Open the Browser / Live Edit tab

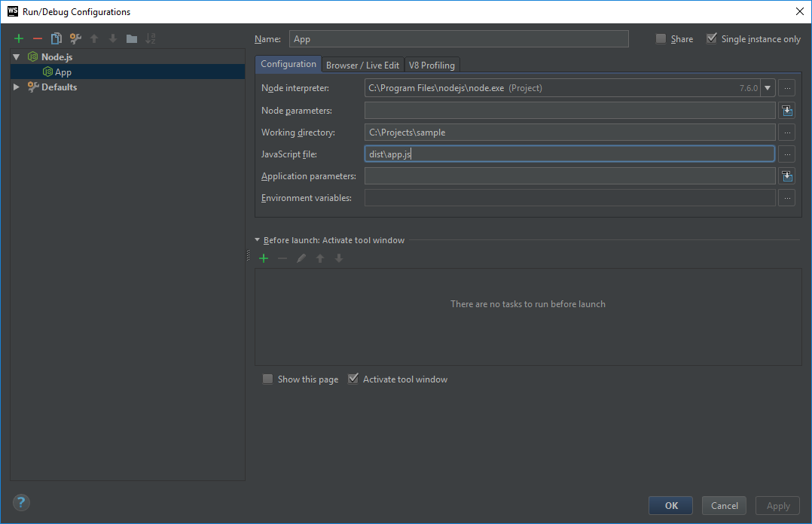[362, 65]
